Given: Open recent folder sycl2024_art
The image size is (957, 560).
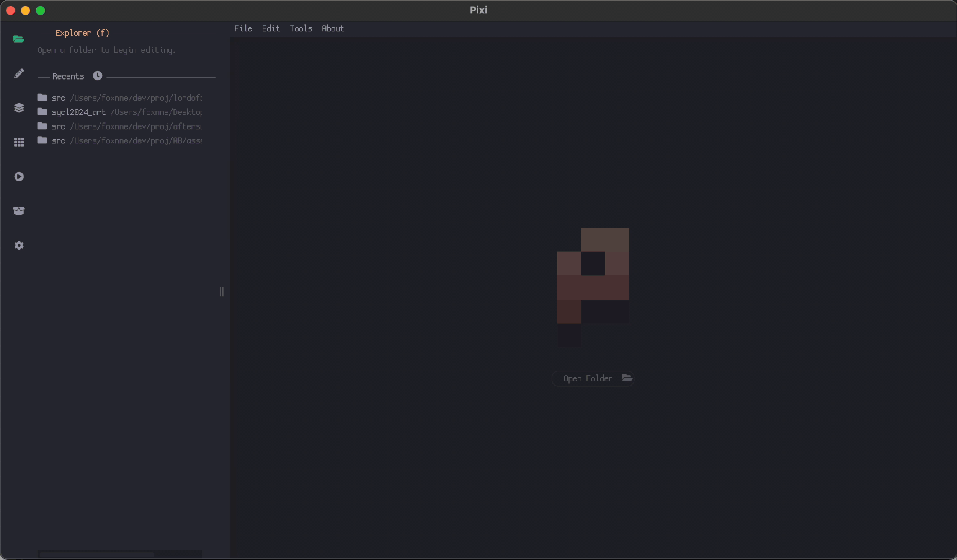Looking at the screenshot, I should point(79,112).
